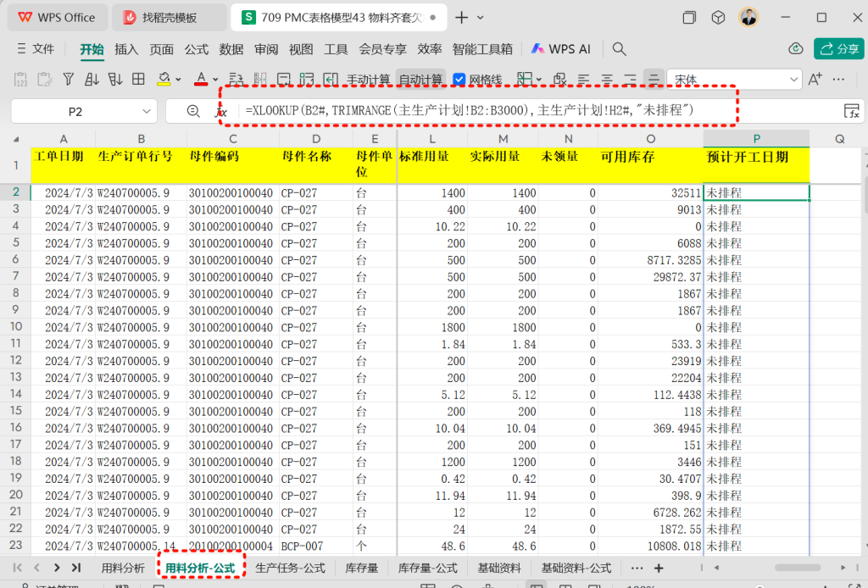Click cell BCP-007 in row 23
868x588 pixels.
pos(315,546)
